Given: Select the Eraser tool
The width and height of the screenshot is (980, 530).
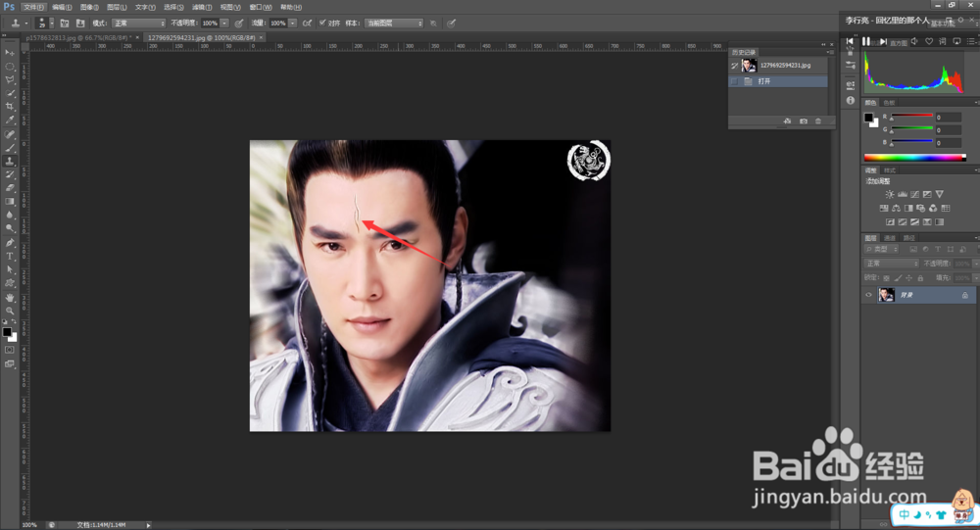Looking at the screenshot, I should click(x=10, y=188).
